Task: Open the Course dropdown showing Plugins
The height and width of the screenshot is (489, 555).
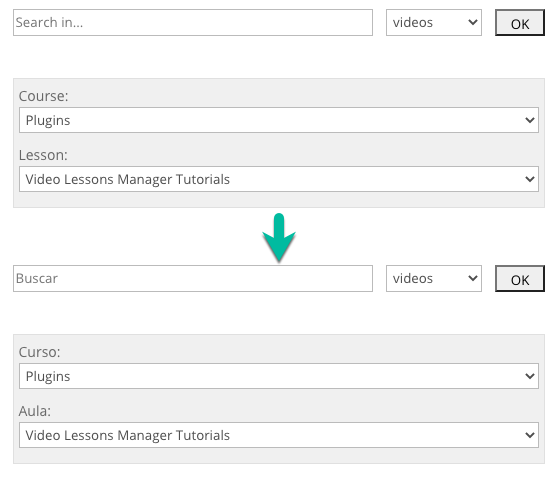Action: coord(279,120)
